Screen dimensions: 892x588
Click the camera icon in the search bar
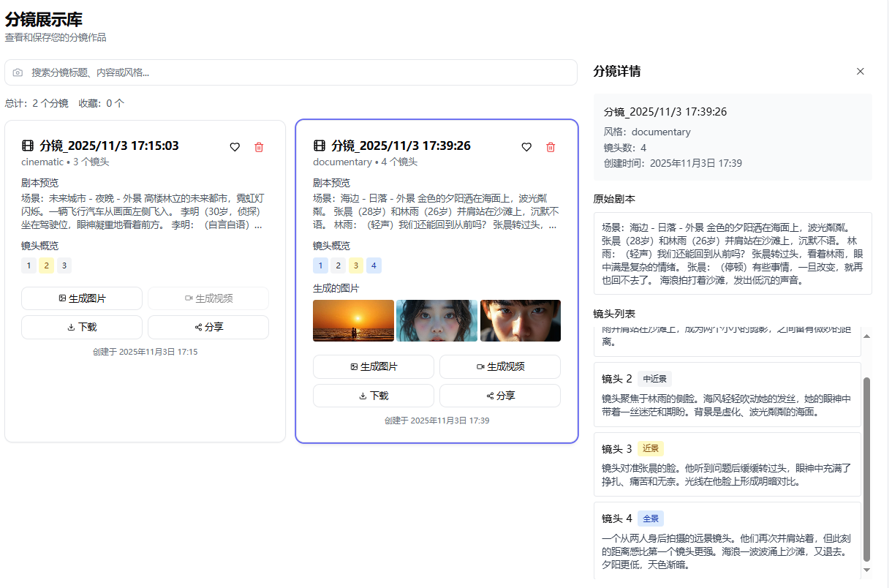pyautogui.click(x=18, y=72)
